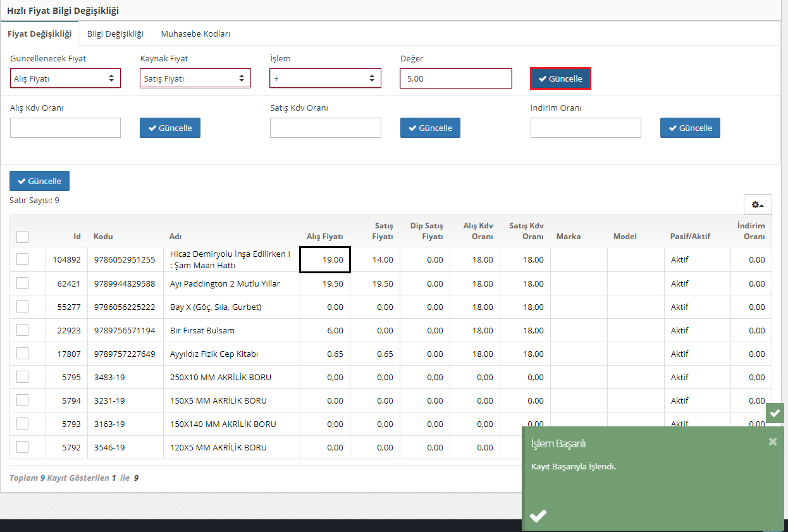The width and height of the screenshot is (788, 532).
Task: Expand the Kaynak Fiyat dropdown
Action: [195, 78]
